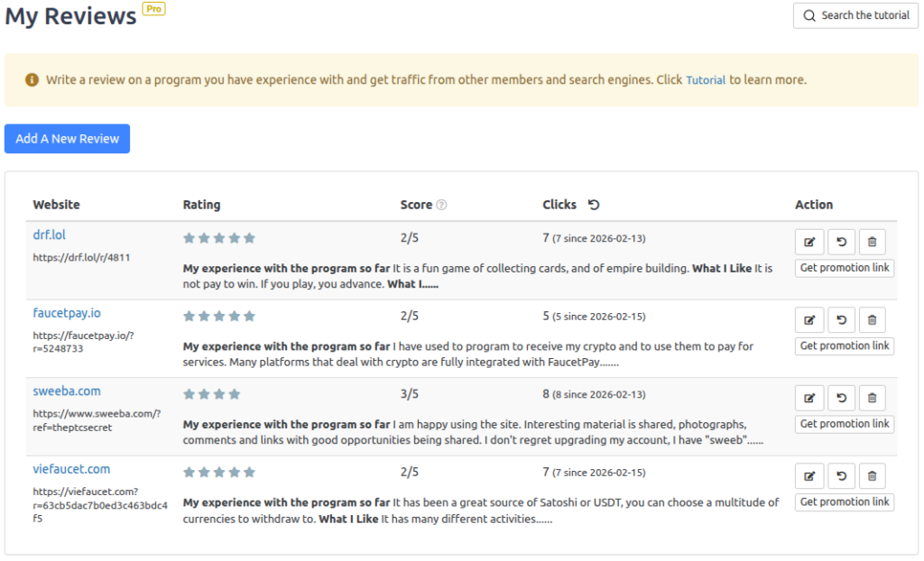Edit the viefaucet.com review
Viewport: 924px width, 561px height.
pos(809,476)
